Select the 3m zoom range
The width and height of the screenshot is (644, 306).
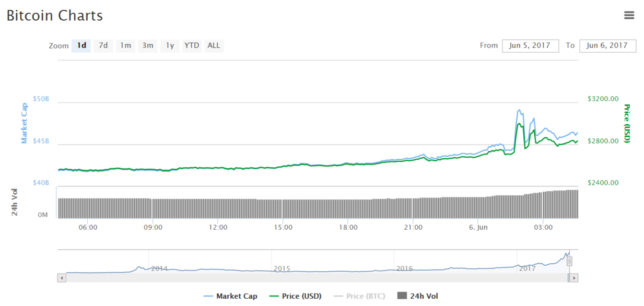148,46
